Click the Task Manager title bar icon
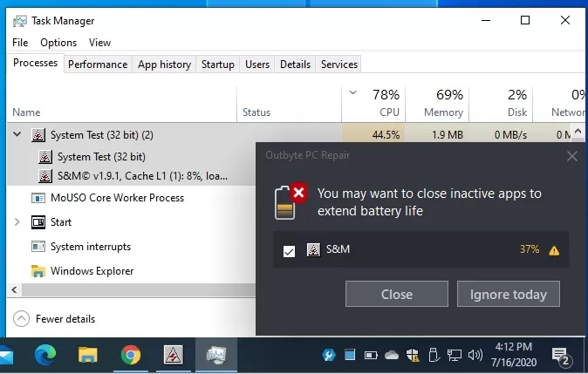588x374 pixels. (x=20, y=21)
